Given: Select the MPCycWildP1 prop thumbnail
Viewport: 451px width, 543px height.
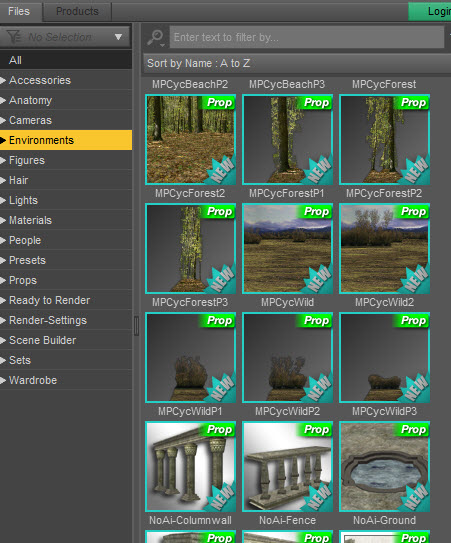Looking at the screenshot, I should click(191, 358).
